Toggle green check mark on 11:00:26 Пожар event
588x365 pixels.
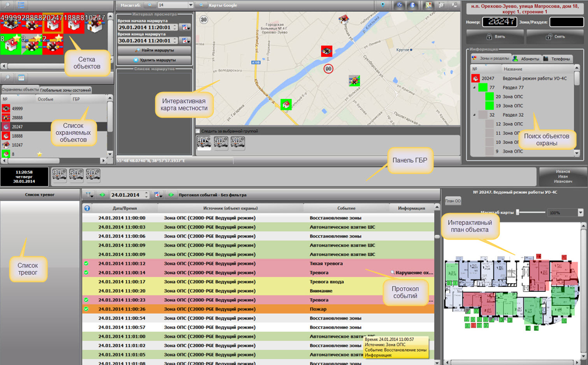[86, 309]
